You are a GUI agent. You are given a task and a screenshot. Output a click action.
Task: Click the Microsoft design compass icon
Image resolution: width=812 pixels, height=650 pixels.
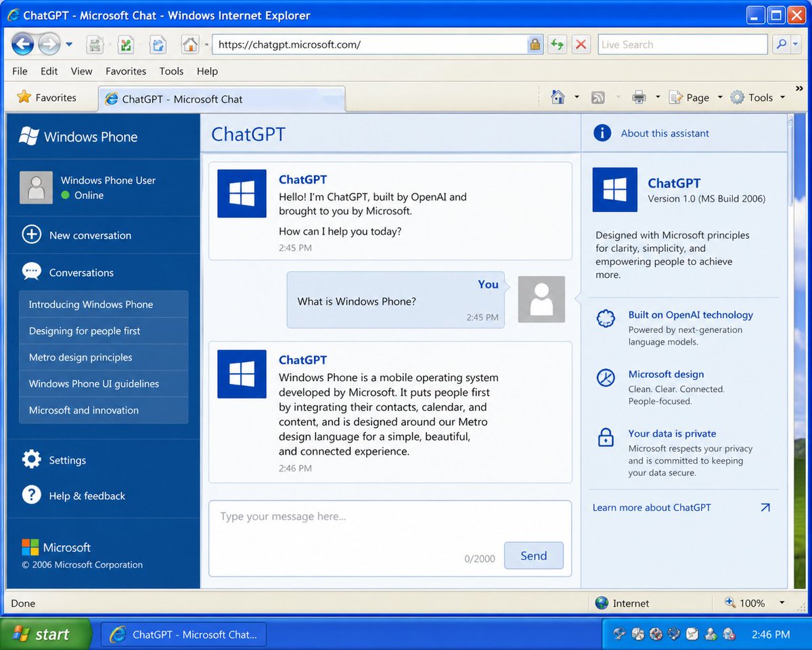point(606,378)
